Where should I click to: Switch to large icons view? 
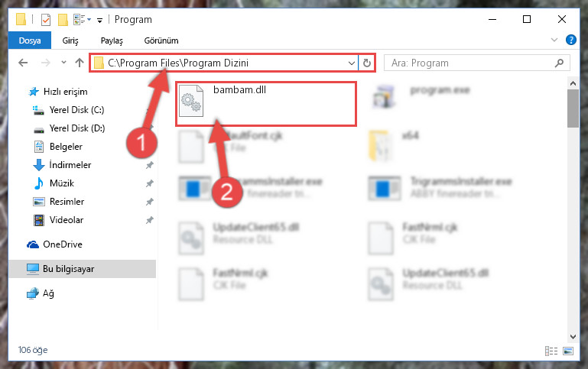tap(568, 351)
